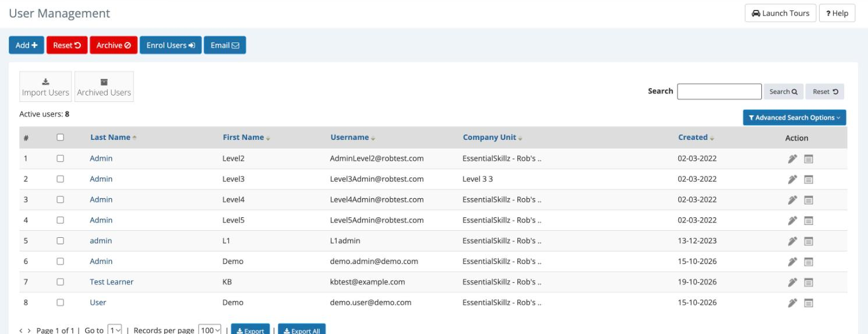Screen dimensions: 868x334
Task: Open the 'Test Learner' user link
Action: pos(112,282)
